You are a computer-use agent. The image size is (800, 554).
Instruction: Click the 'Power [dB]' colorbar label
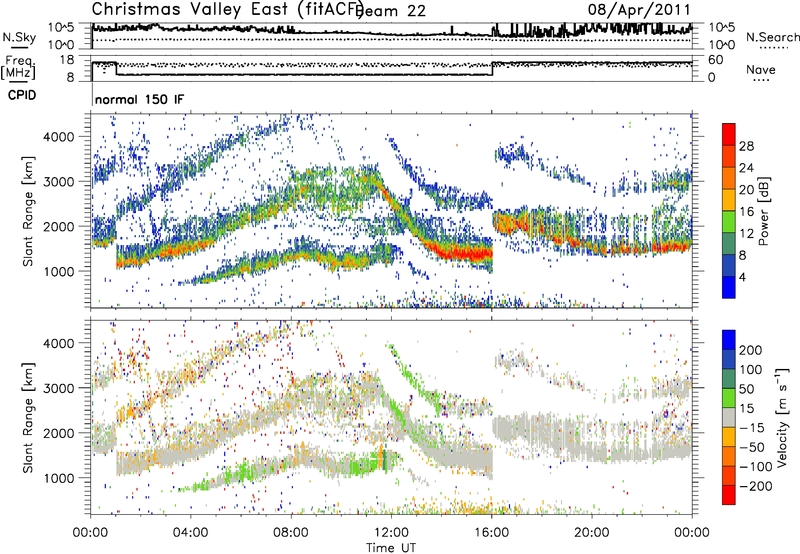(764, 211)
